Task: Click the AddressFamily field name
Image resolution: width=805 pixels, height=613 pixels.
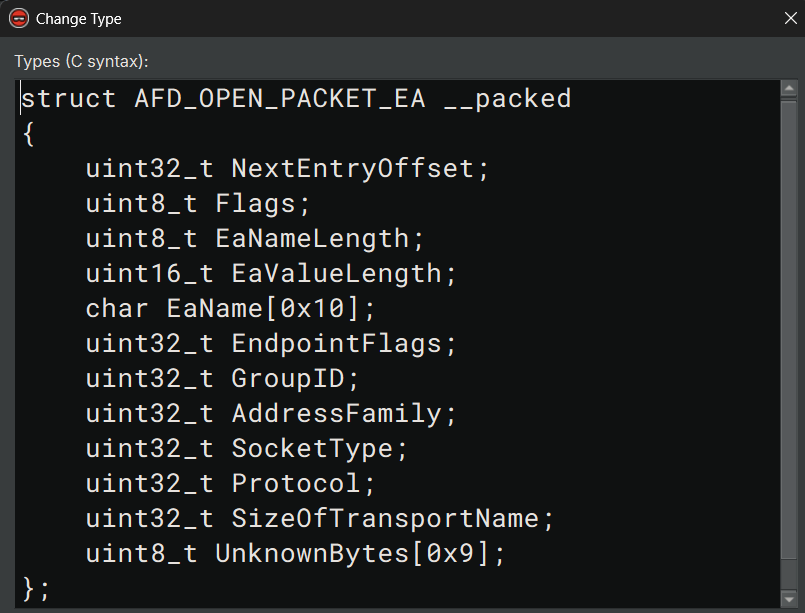Action: coord(336,413)
